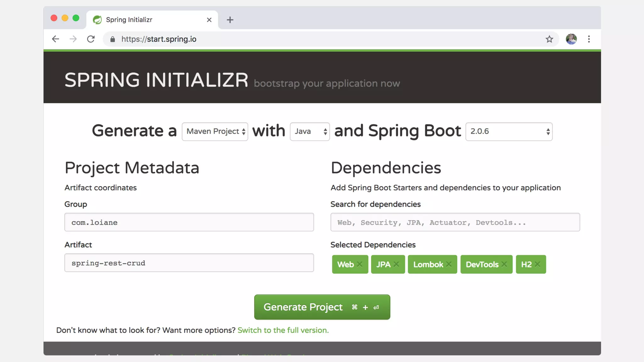Open a new browser tab
The height and width of the screenshot is (362, 644).
(230, 20)
